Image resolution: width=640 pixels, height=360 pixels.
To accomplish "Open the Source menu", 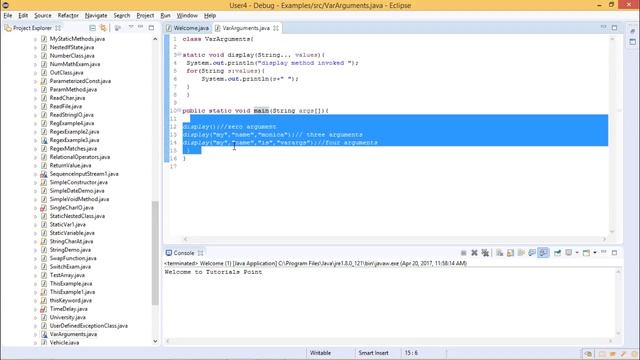I will click(x=43, y=16).
